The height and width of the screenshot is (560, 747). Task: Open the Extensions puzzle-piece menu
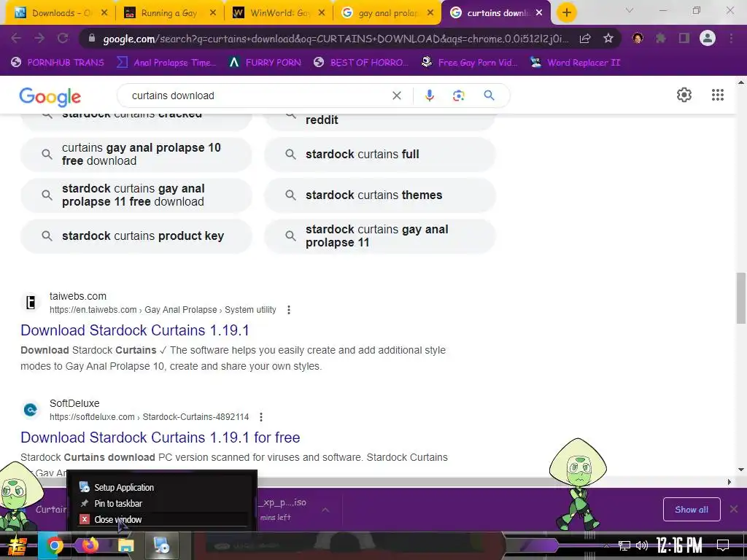click(661, 38)
